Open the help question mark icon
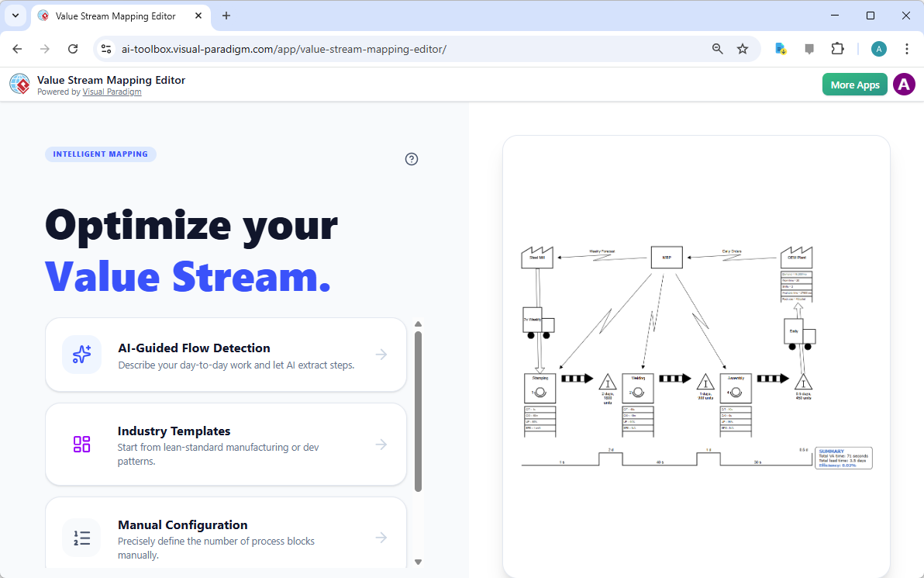Image resolution: width=924 pixels, height=578 pixels. (x=411, y=159)
